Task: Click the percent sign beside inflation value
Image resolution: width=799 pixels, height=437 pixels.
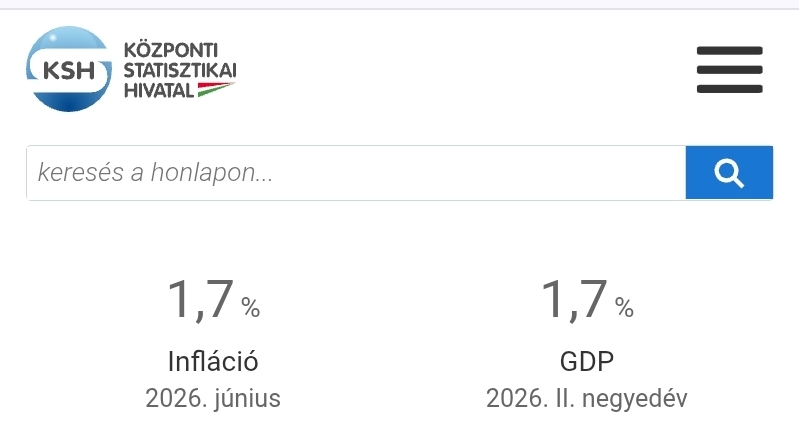Action: tap(250, 307)
